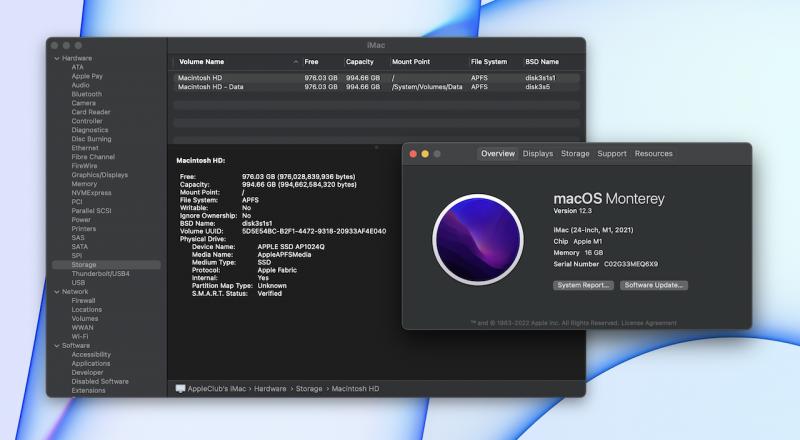
Task: Select WWAN under Network
Action: point(83,328)
